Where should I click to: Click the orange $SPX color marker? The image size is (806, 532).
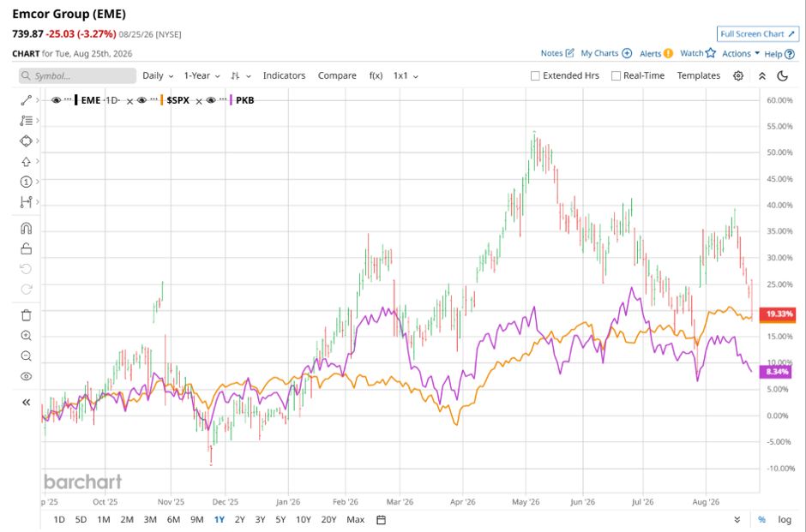pyautogui.click(x=162, y=100)
